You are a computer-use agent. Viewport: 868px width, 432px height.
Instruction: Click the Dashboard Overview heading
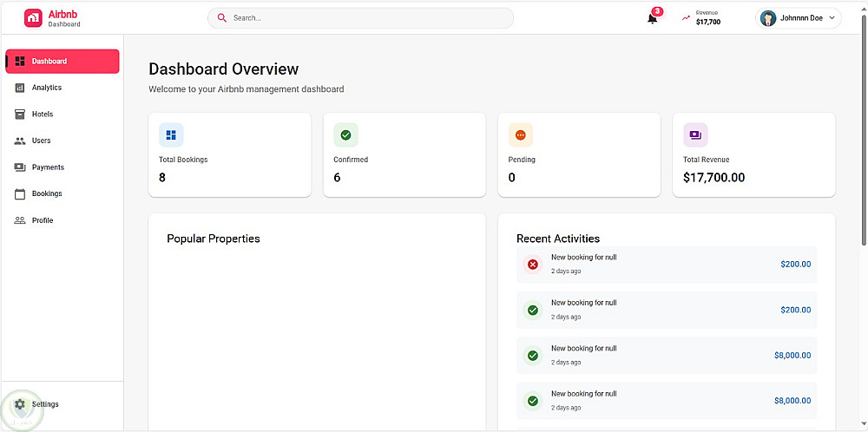point(224,69)
